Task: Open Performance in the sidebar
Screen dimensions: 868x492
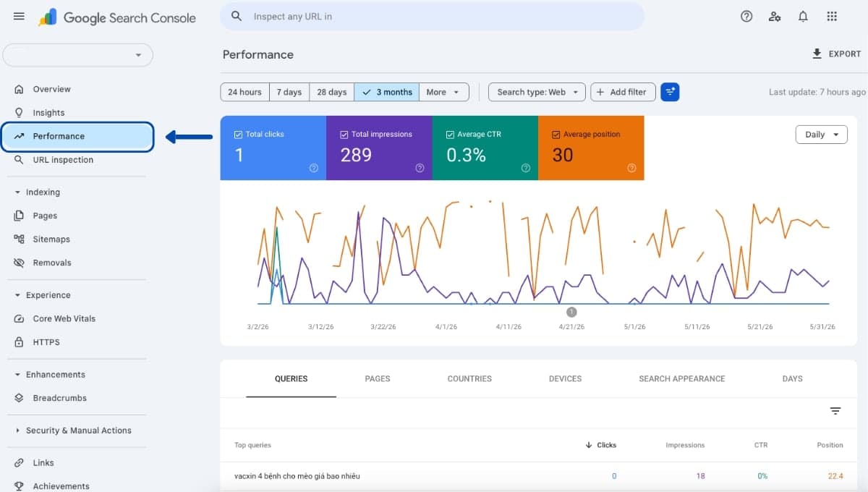Action: point(77,136)
